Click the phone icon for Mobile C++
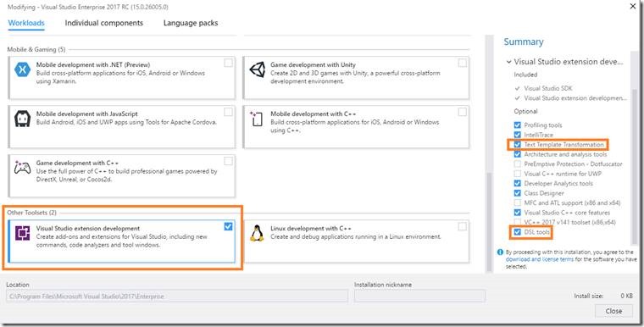The width and height of the screenshot is (644, 327). click(x=257, y=119)
